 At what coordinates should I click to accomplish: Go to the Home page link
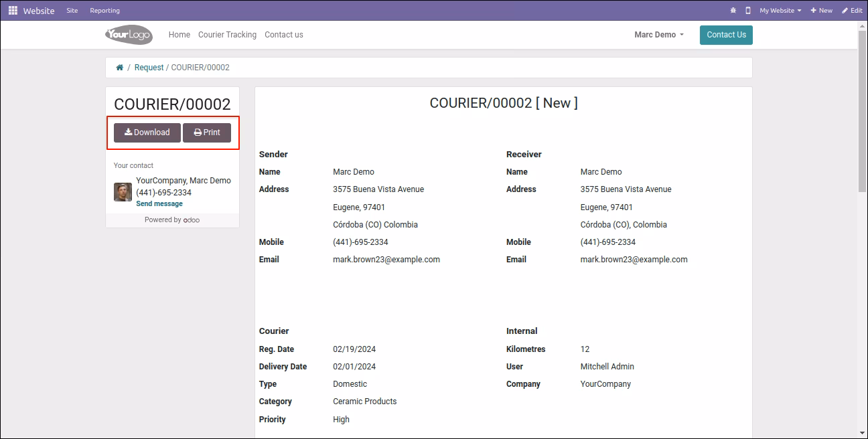click(x=179, y=35)
